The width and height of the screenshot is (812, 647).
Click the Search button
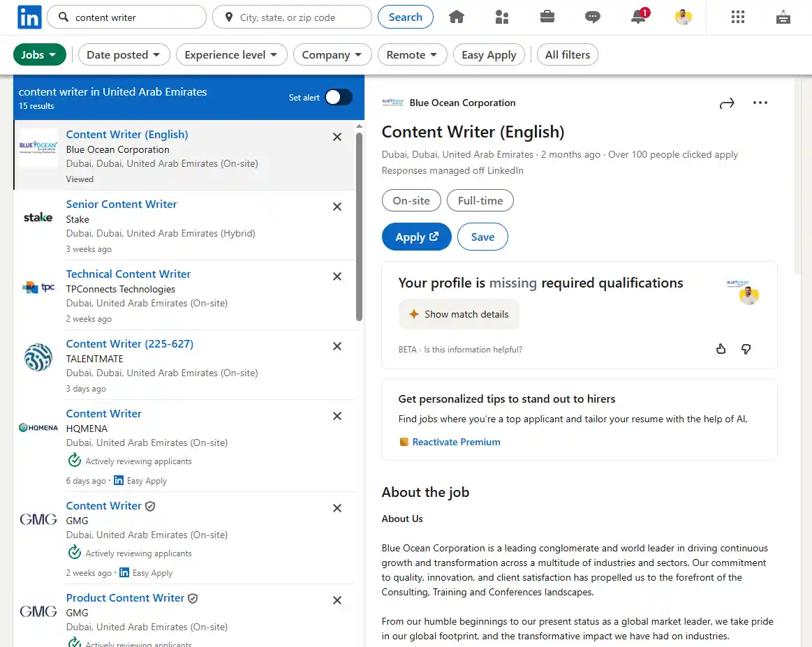click(406, 17)
